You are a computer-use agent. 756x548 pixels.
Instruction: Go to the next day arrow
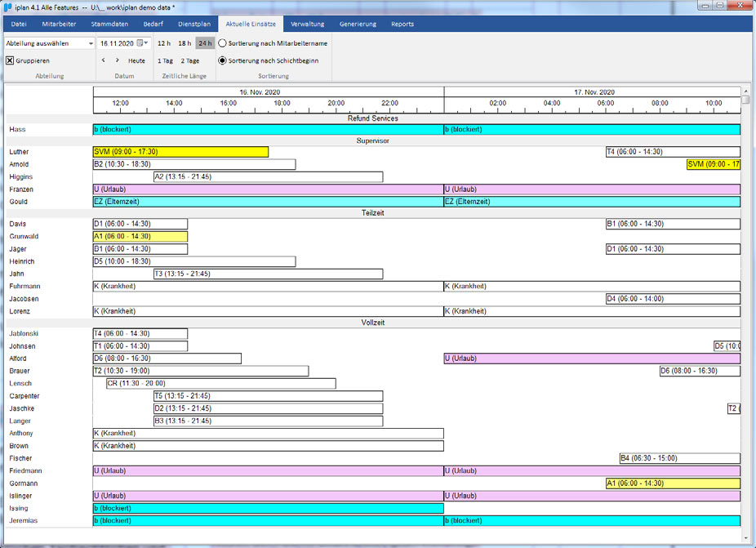point(118,60)
